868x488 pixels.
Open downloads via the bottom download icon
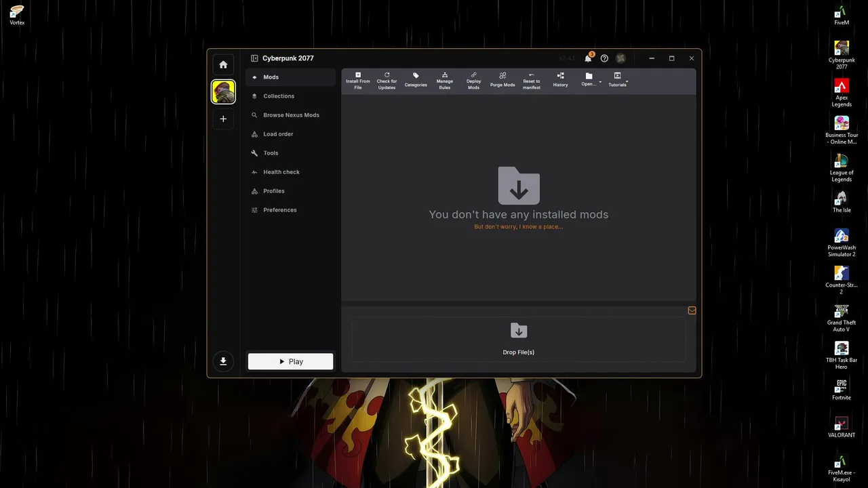pos(223,361)
